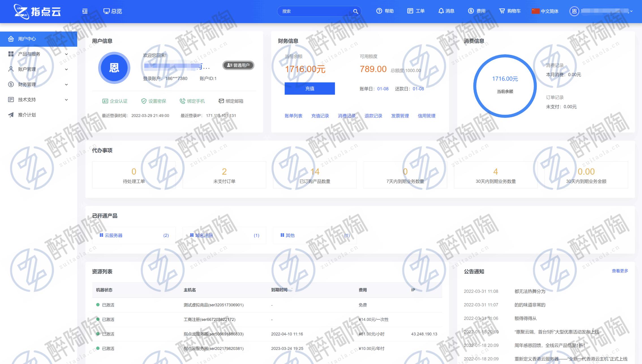Image resolution: width=642 pixels, height=364 pixels.
Task: Select the 用户中心 menu item
Action: (27, 39)
